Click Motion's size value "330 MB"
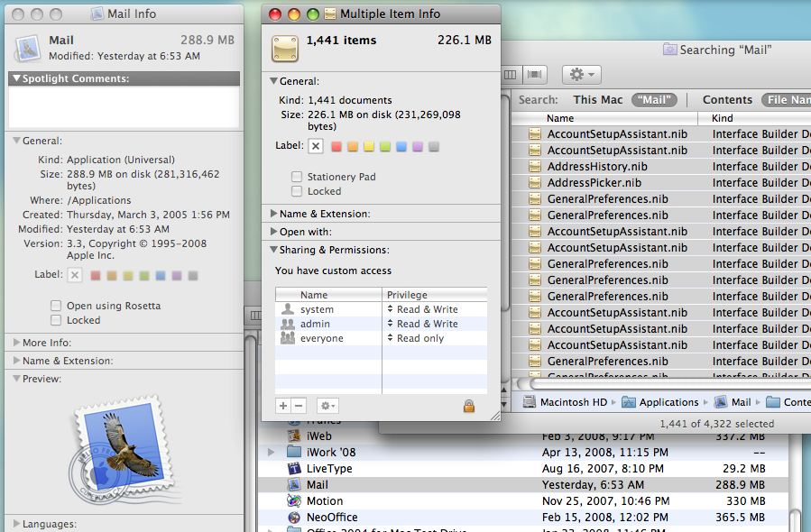Viewport: 811px width, 532px height. point(745,501)
